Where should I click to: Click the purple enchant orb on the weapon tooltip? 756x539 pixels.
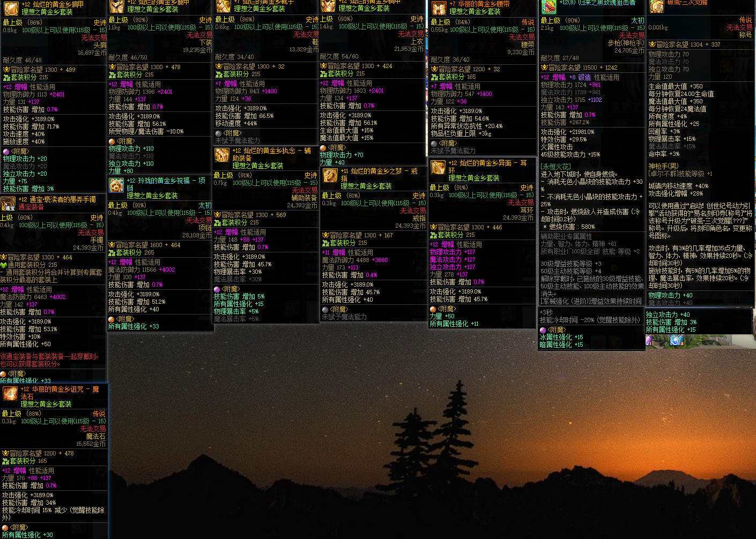pyautogui.click(x=543, y=330)
